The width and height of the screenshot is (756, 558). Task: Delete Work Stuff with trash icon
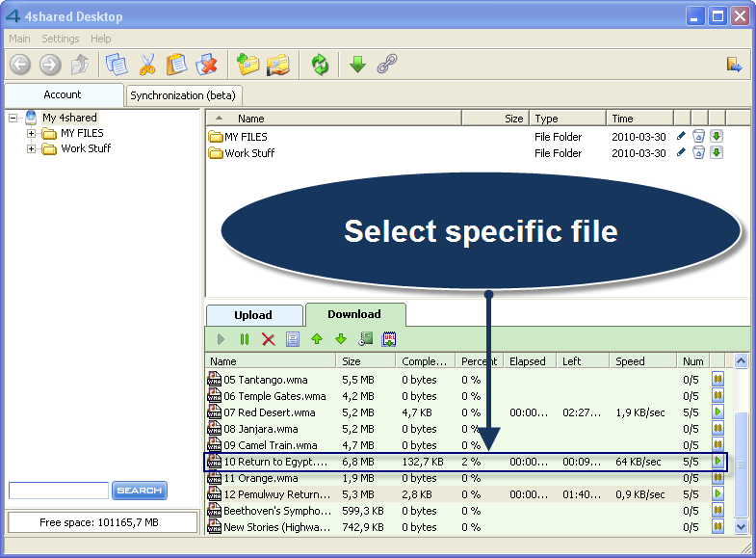(x=698, y=152)
